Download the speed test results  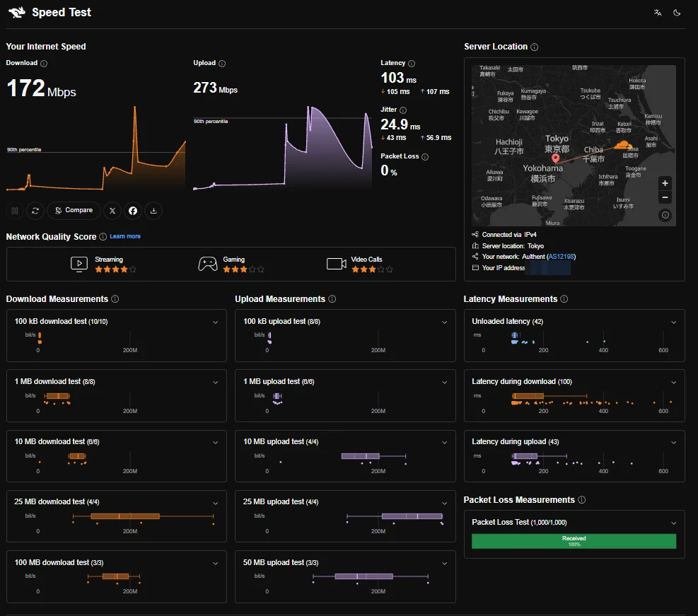click(153, 211)
